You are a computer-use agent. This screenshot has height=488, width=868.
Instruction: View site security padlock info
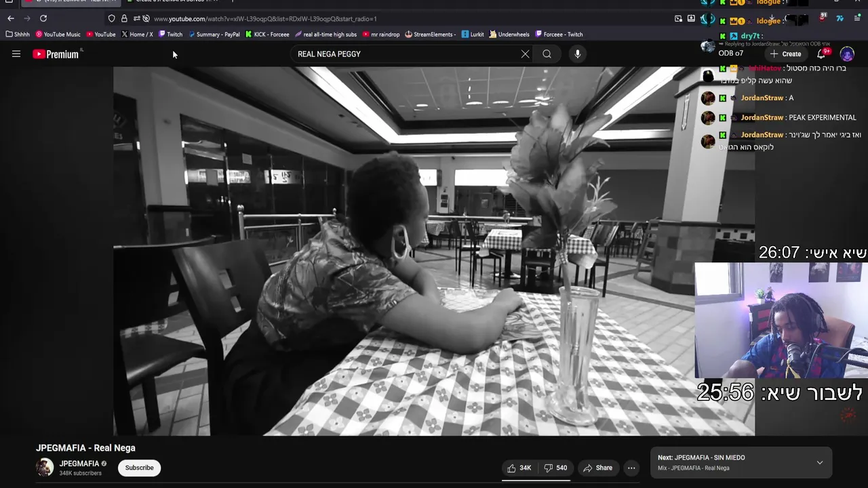pyautogui.click(x=124, y=18)
